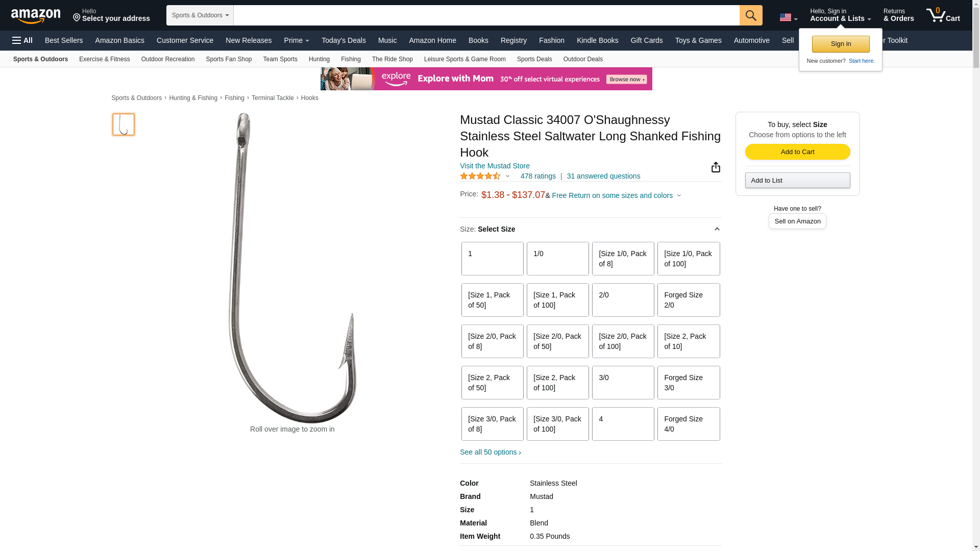Image resolution: width=980 pixels, height=551 pixels.
Task: Open the Sports & Outdoors search category dropdown
Action: tap(200, 15)
